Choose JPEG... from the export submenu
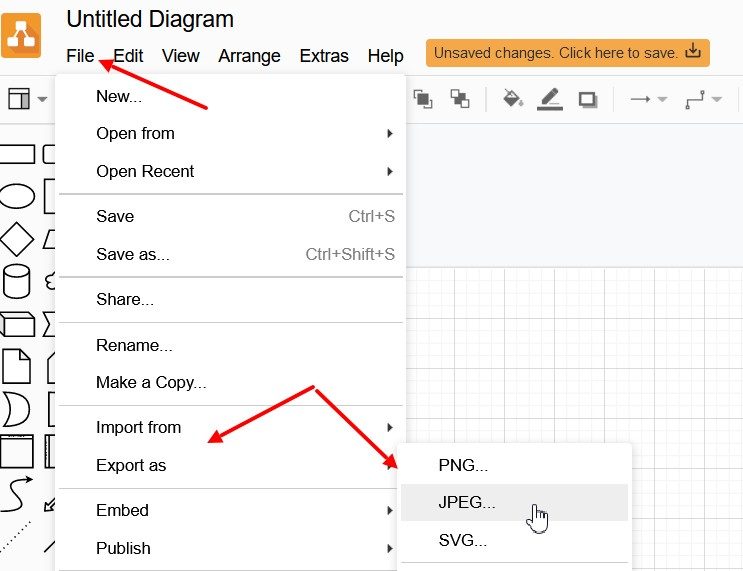The image size is (743, 571). [x=467, y=503]
